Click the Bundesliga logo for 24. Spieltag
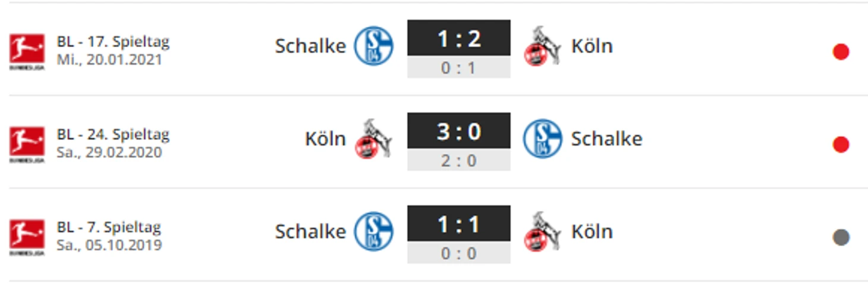 27,144
